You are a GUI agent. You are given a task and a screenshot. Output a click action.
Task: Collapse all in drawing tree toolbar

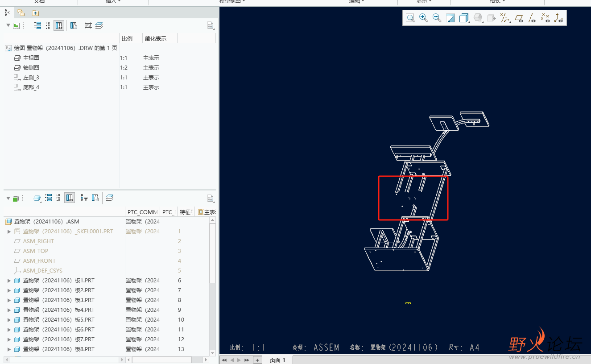(48, 25)
